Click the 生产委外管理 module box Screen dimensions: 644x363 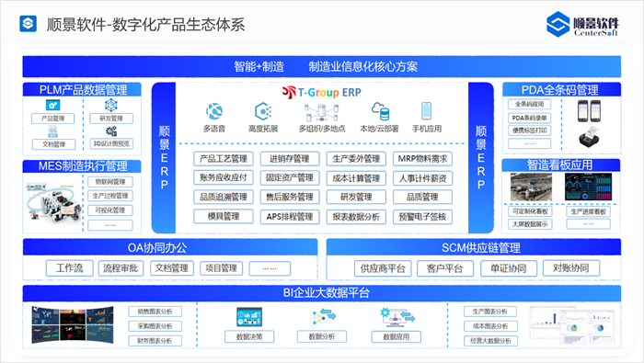click(x=356, y=159)
